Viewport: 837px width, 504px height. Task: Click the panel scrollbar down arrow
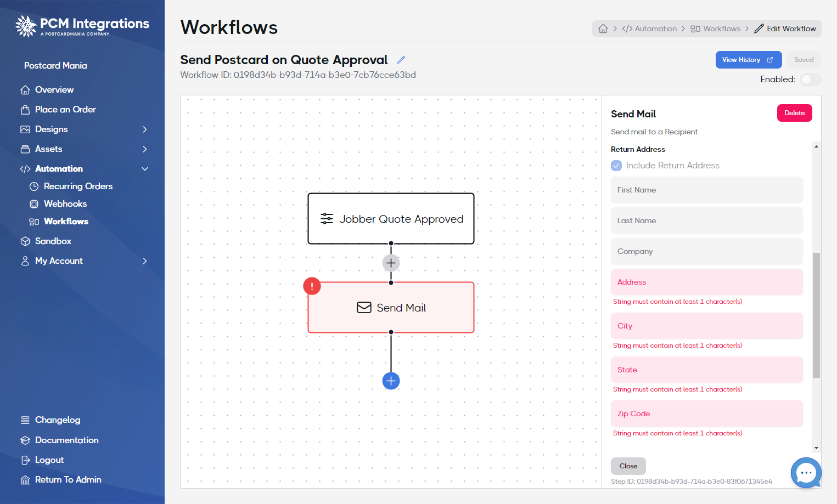[817, 448]
